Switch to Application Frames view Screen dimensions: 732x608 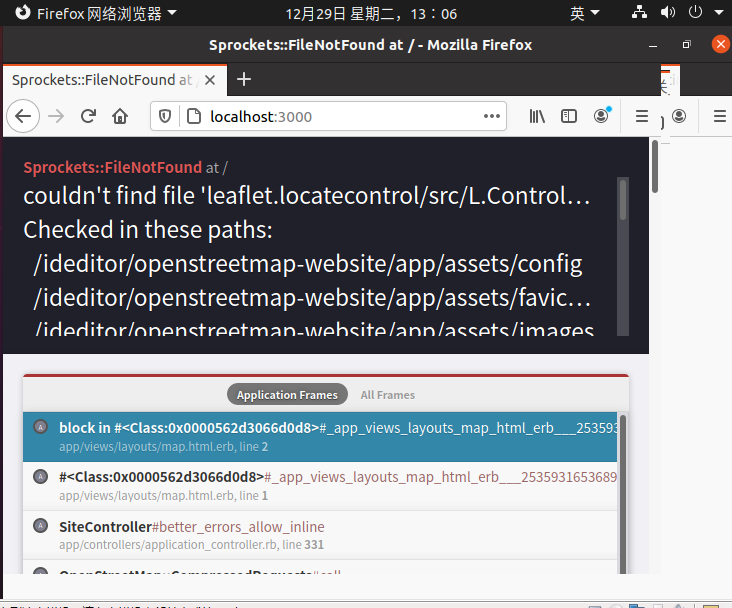coord(287,395)
